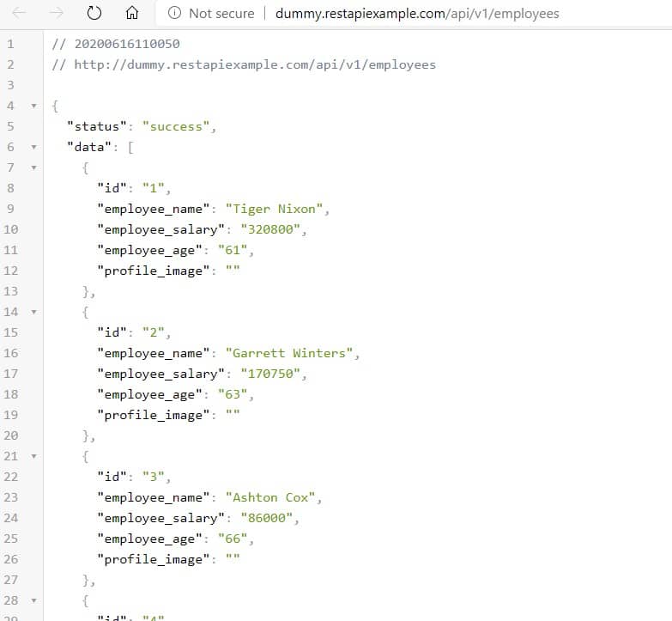
Task: Collapse the employee object on line 28
Action: 33,600
